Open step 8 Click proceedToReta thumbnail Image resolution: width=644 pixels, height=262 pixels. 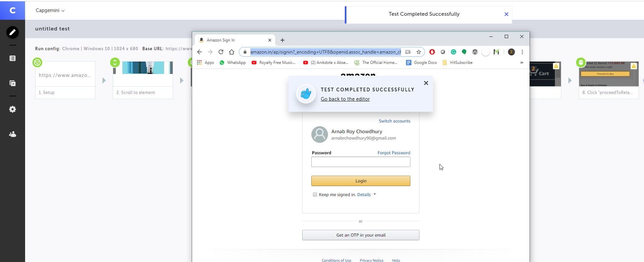[609, 80]
